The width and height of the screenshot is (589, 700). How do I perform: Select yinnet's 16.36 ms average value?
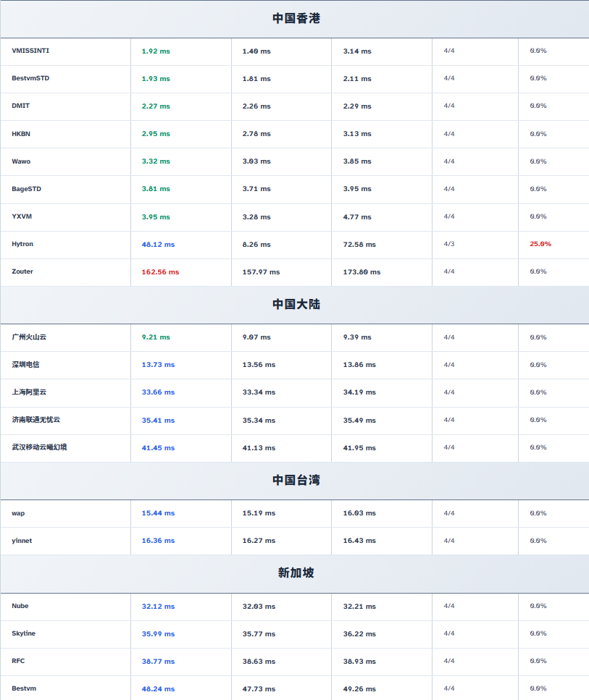pyautogui.click(x=158, y=541)
